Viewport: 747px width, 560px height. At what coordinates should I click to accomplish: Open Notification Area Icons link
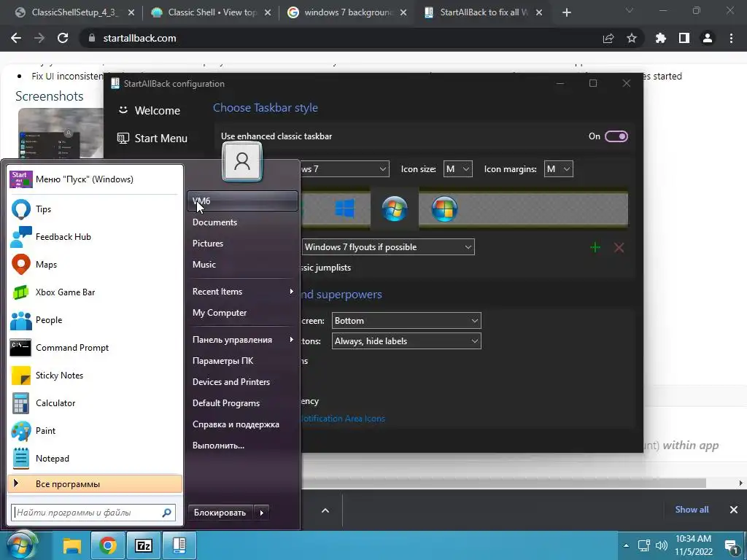343,419
